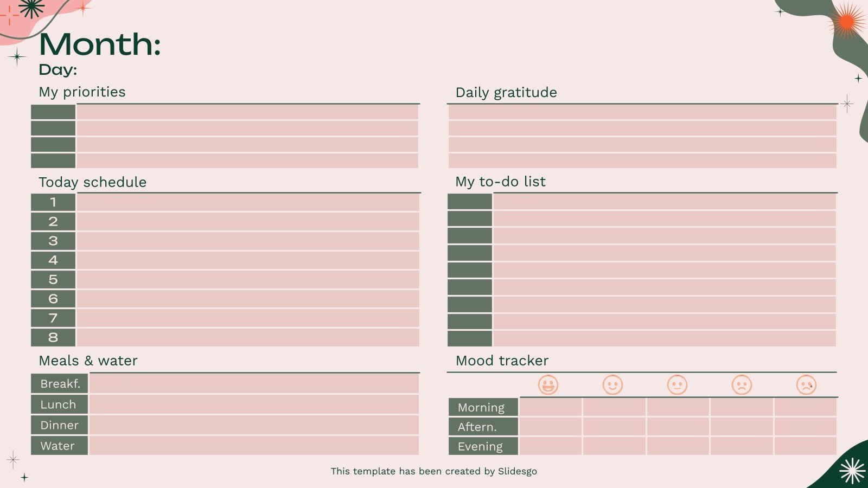Click the dark starburst on pink blob

click(31, 8)
